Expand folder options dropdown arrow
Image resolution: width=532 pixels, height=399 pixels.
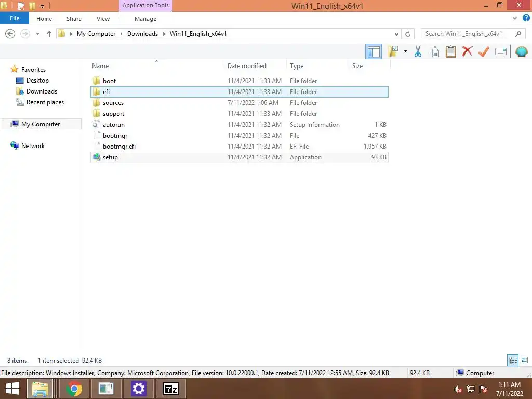[x=405, y=51]
